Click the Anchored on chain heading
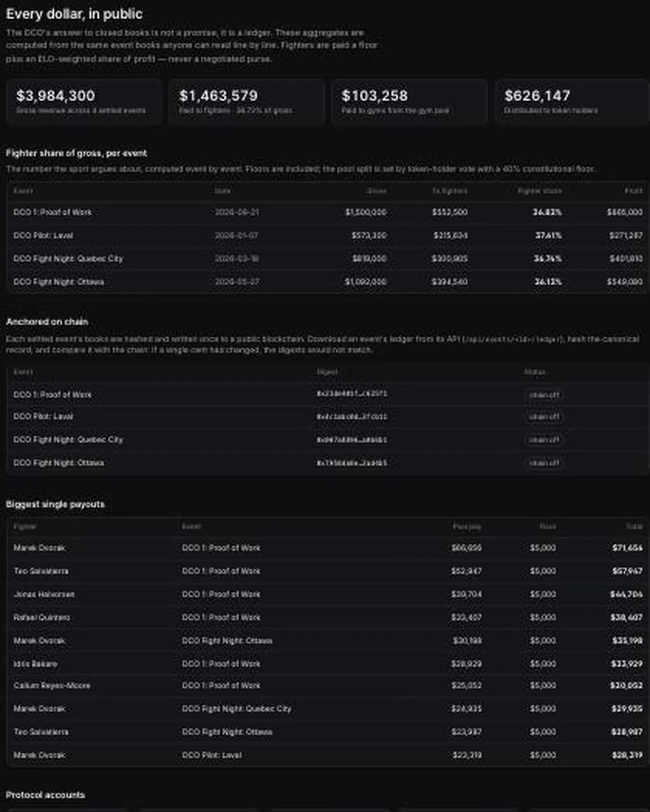Viewport: 650px width, 812px height. (x=47, y=322)
